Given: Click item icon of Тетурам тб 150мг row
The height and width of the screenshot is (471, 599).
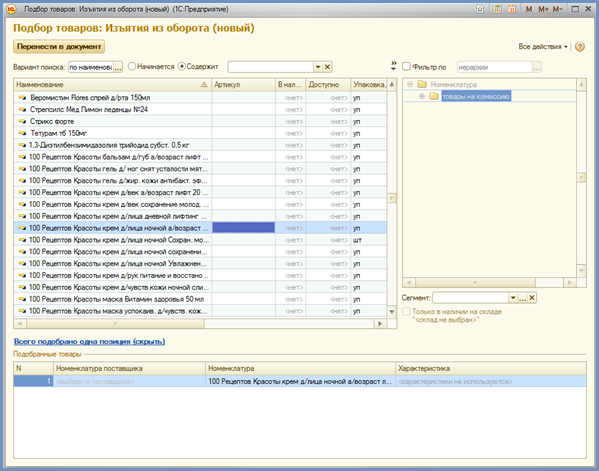Looking at the screenshot, I should [22, 133].
